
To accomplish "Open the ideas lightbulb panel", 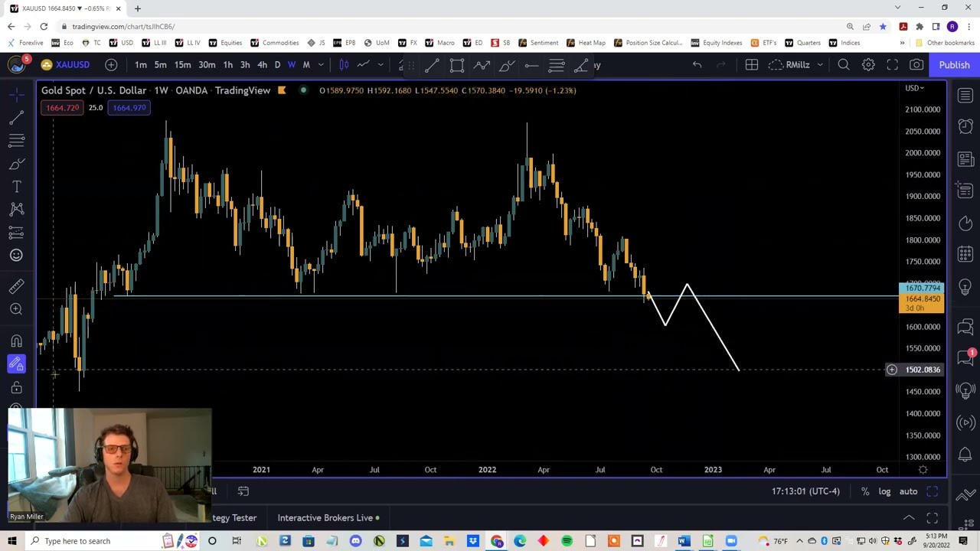I will [965, 286].
